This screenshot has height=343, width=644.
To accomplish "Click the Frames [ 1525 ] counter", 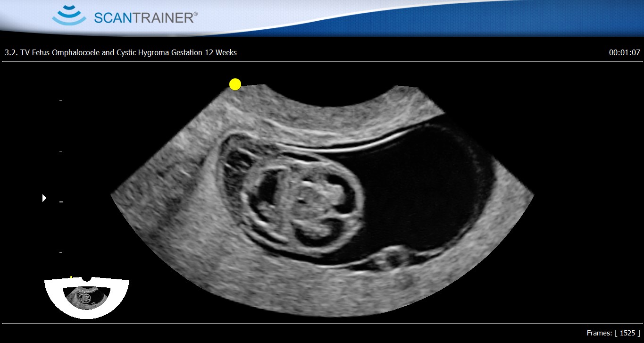I will pyautogui.click(x=613, y=333).
